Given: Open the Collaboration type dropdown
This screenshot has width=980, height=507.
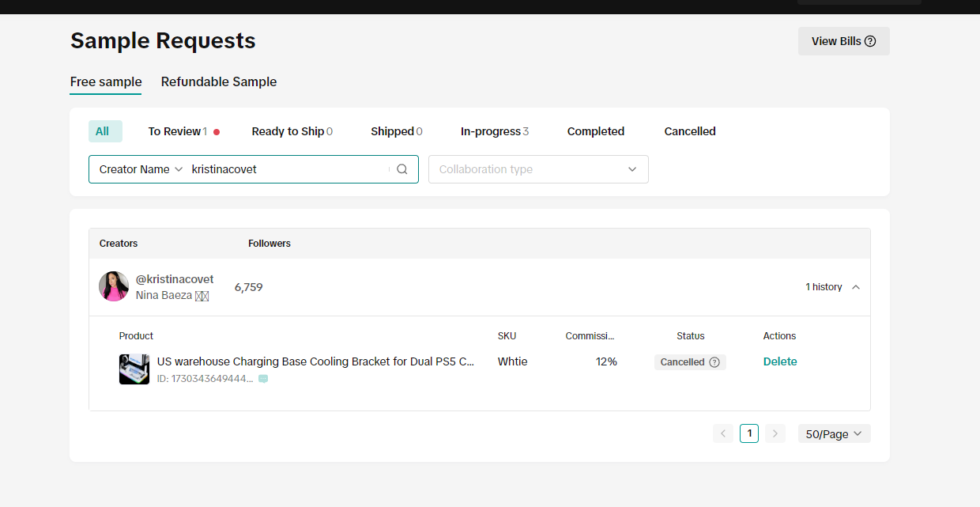Looking at the screenshot, I should [x=538, y=169].
